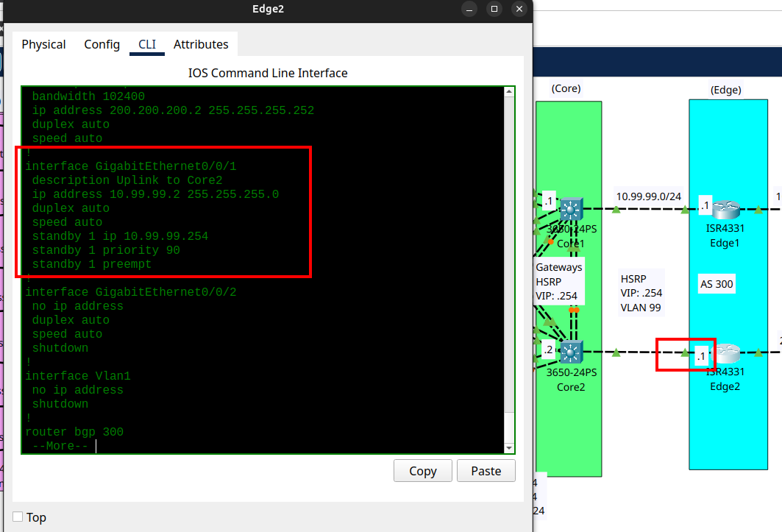The width and height of the screenshot is (782, 532).
Task: Click the Copy button
Action: [x=423, y=471]
